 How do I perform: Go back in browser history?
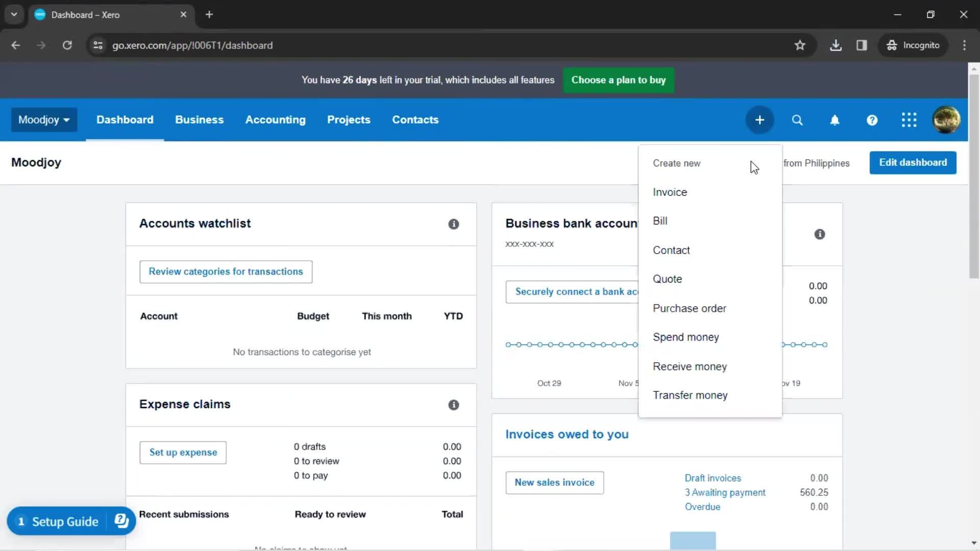16,45
